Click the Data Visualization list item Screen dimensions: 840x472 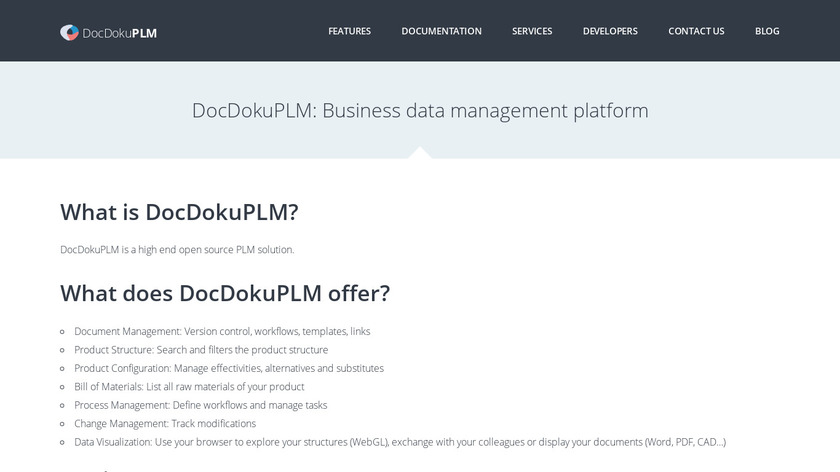pos(400,442)
